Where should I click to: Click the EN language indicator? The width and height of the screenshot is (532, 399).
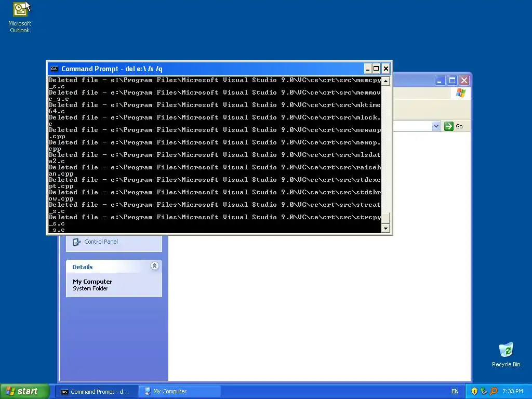click(x=455, y=392)
